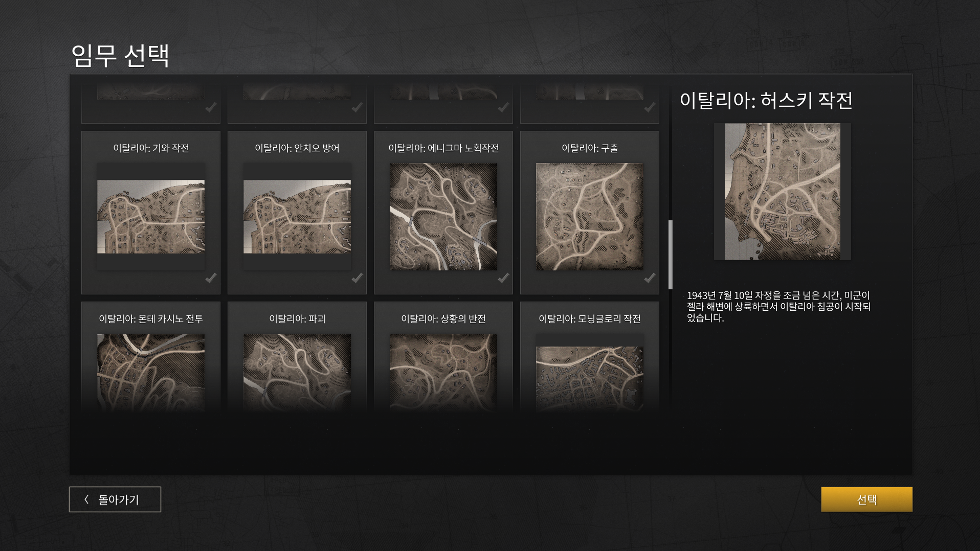
Task: Choose the 이탈리아: 에니그마 노획작전 map thumbnail
Action: tap(443, 217)
